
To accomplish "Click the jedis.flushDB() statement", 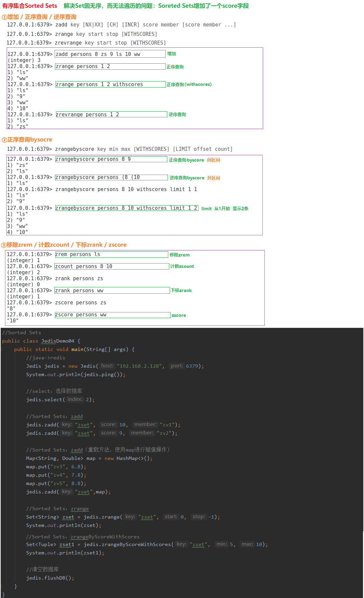I will point(50,578).
